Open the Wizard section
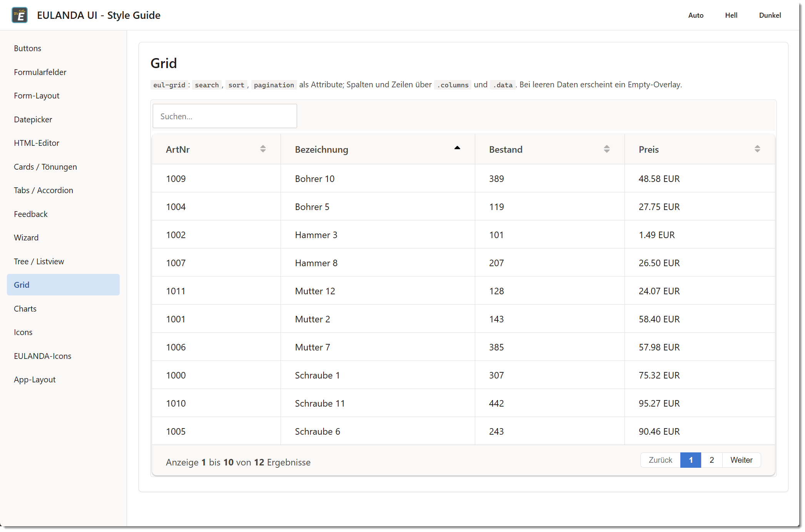Viewport: 805px width, 532px height. 63,238
